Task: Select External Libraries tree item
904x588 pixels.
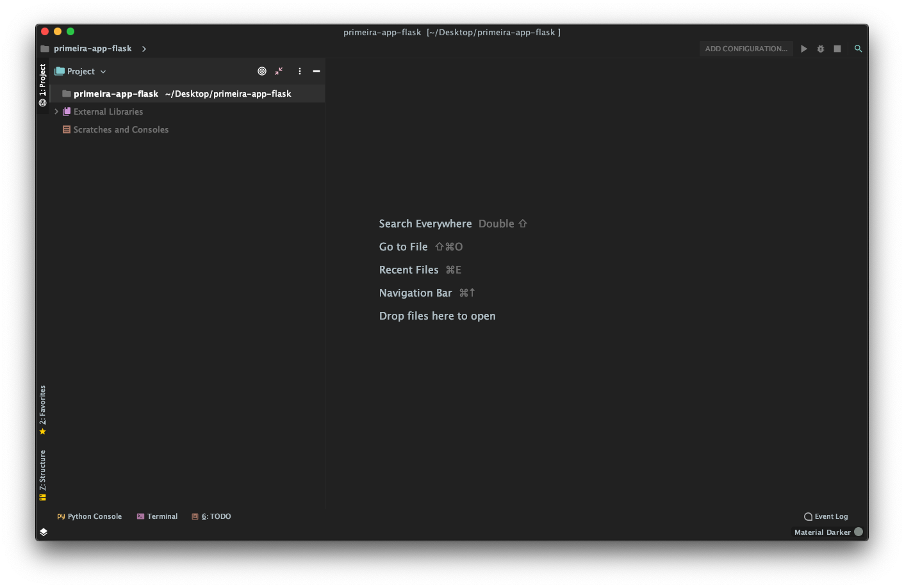Action: (x=108, y=111)
